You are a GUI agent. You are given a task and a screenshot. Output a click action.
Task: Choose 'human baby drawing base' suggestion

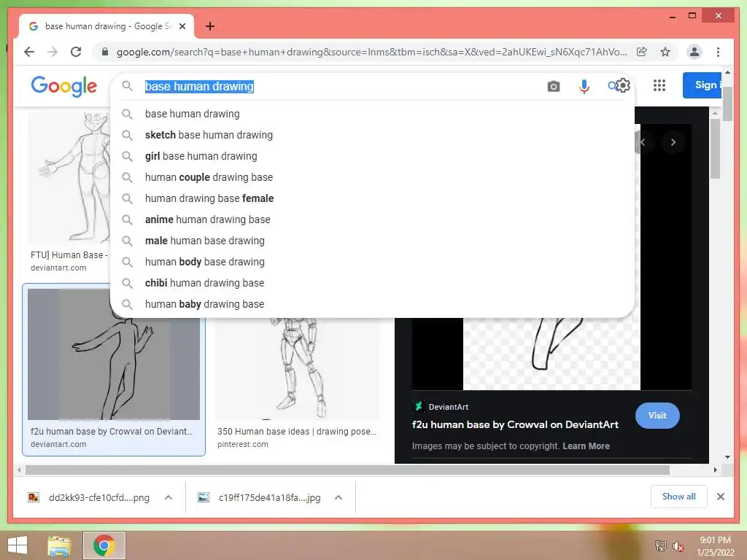372,304
